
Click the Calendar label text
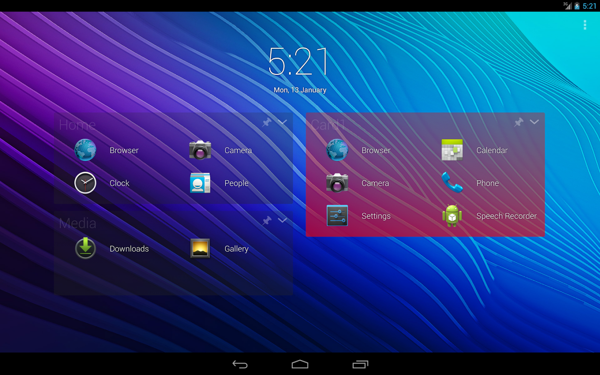point(492,150)
